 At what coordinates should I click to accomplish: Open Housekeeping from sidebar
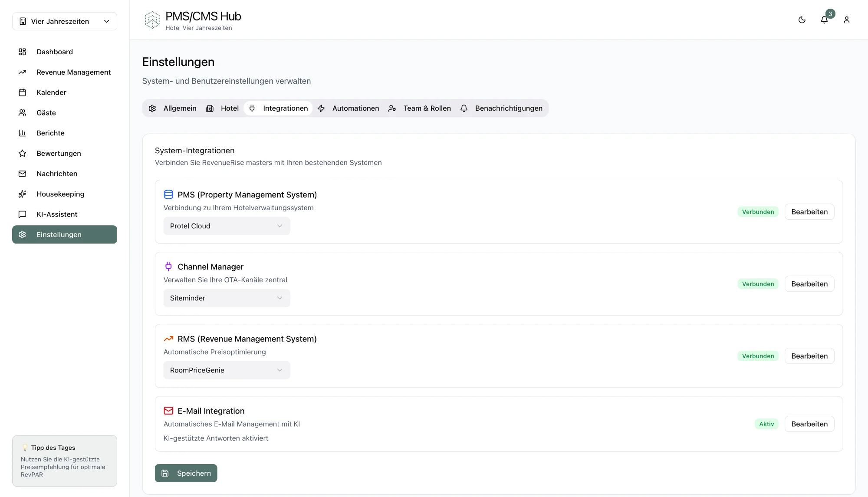[60, 194]
